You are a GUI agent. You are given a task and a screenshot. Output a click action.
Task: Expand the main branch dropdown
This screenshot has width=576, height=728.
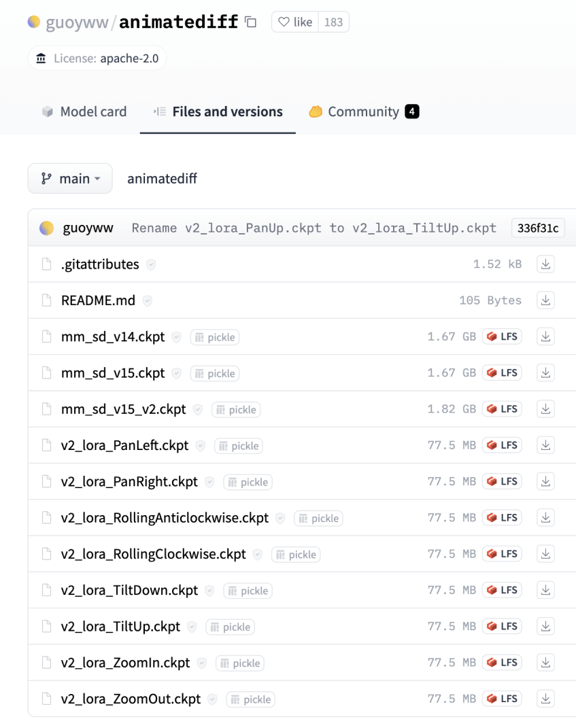[70, 179]
